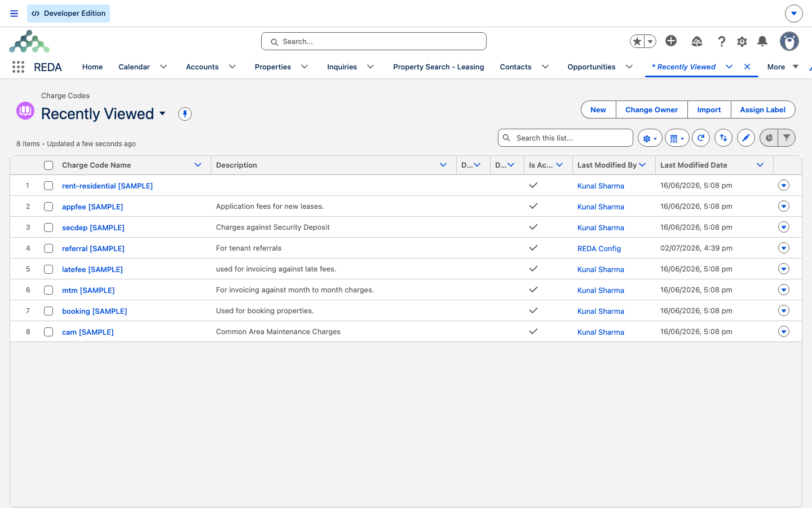Open the Notifications bell
Image resolution: width=812 pixels, height=508 pixels.
click(x=762, y=41)
